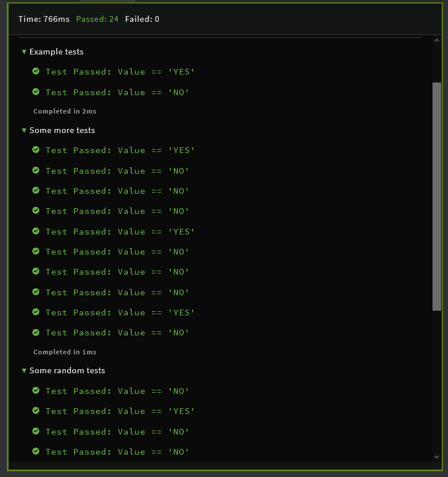This screenshot has height=477, width=448.
Task: Click the 'Passed: 24' counter
Action: [x=97, y=19]
